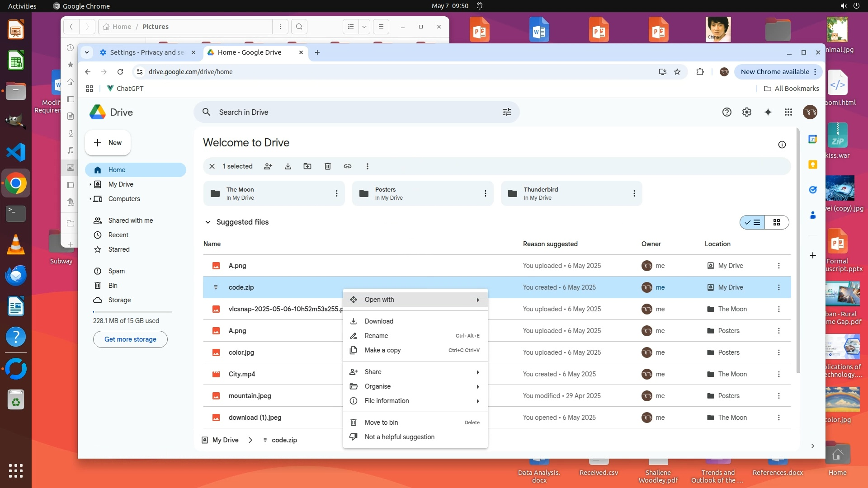
Task: Open Drive settings gear icon
Action: tap(747, 112)
